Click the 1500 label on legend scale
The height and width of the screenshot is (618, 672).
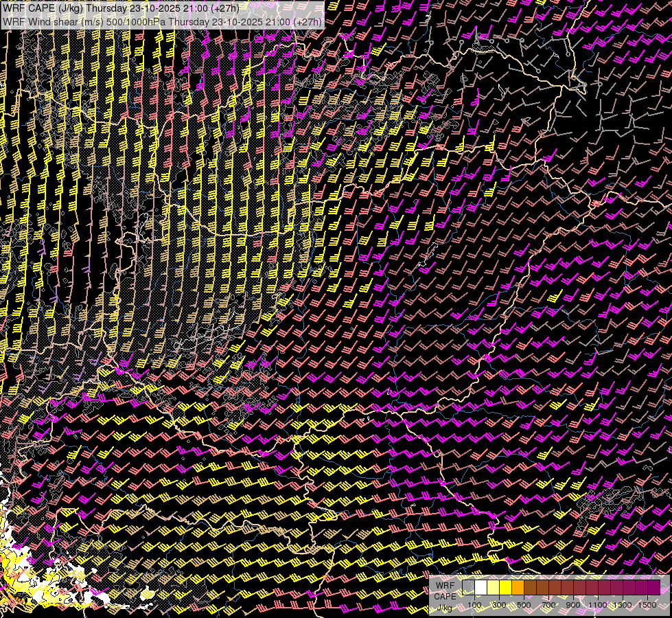[647, 604]
